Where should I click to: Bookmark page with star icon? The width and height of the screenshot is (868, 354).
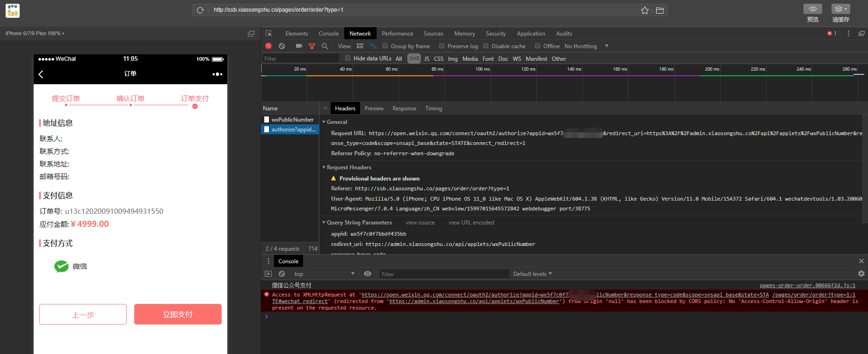[x=645, y=10]
